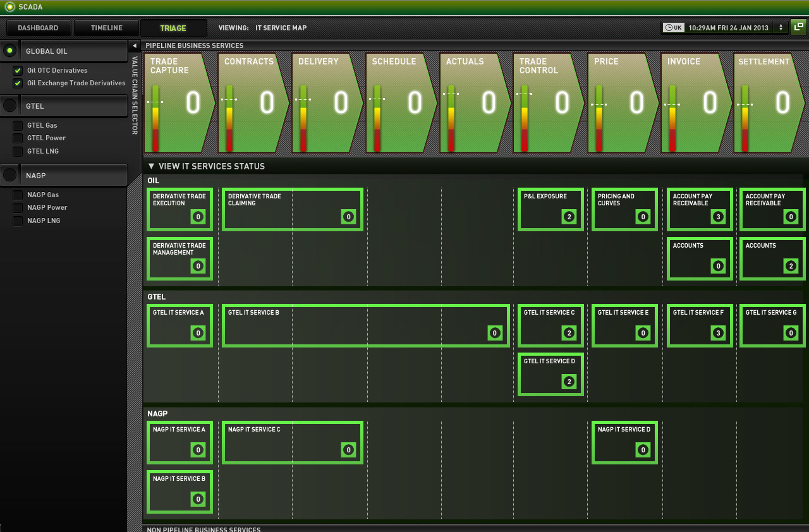
Task: Open the GTEL IT Service B tile
Action: pos(366,326)
